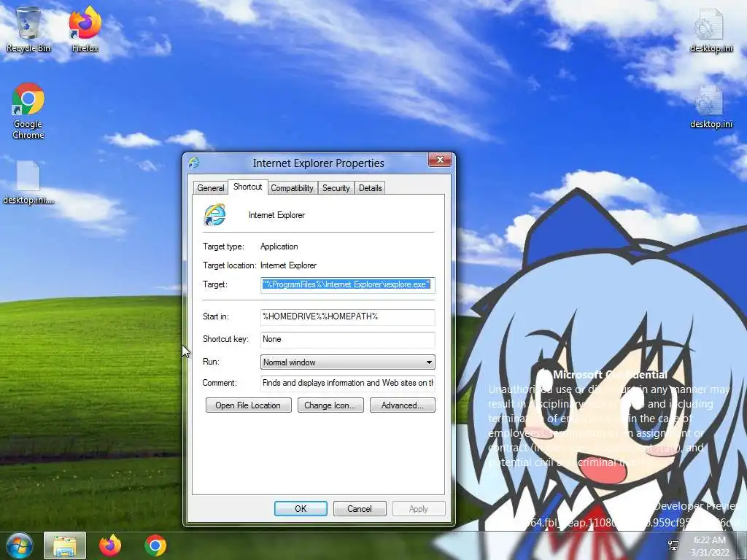Open Windows Explorer from the taskbar
The height and width of the screenshot is (560, 747).
(65, 545)
